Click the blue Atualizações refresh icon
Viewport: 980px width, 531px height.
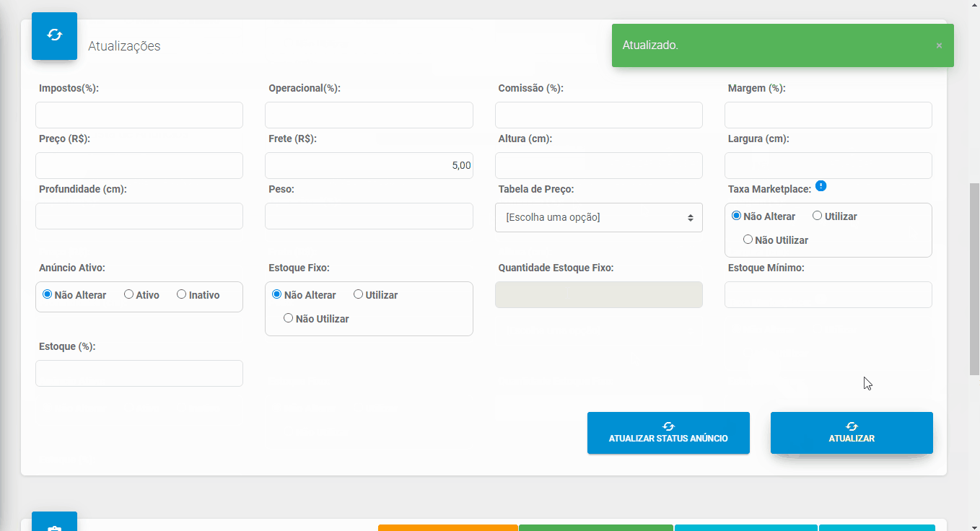pos(54,35)
